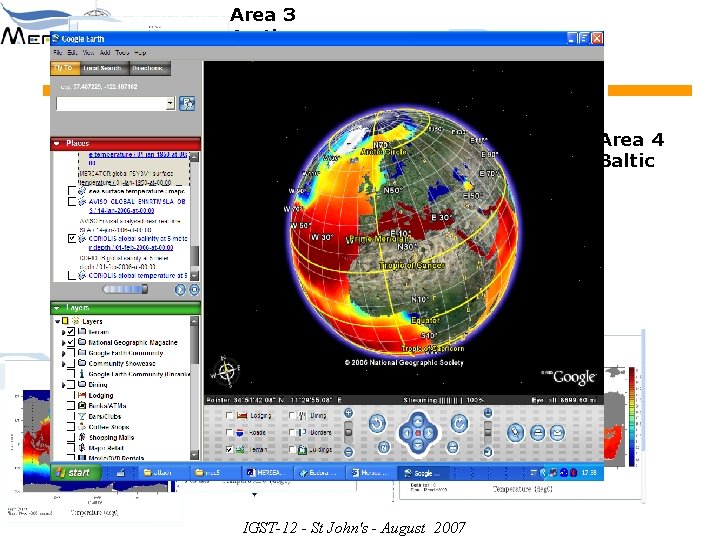Reset north with the N button
Image resolution: width=720 pixels, height=540 pixels.
pos(384,447)
